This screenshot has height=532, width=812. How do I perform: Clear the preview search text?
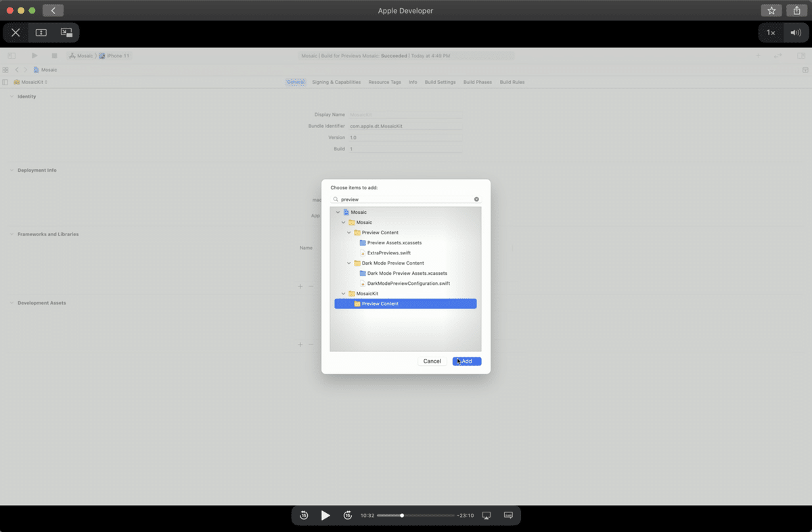(x=476, y=200)
